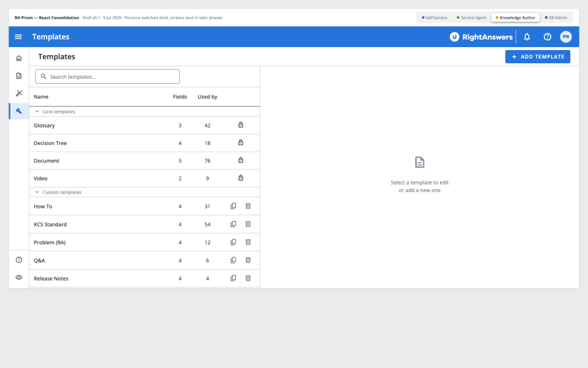Select the Release Notes template row
This screenshot has width=588, height=368.
click(144, 278)
